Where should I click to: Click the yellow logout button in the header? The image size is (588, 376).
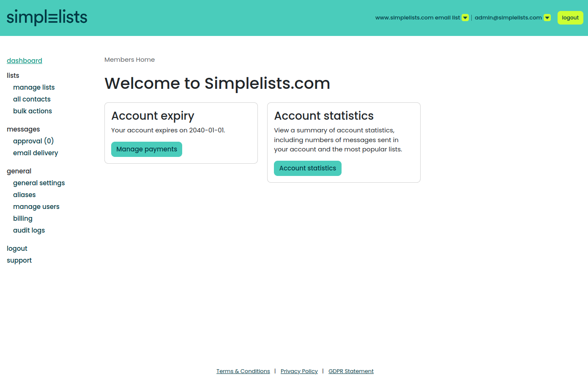570,18
